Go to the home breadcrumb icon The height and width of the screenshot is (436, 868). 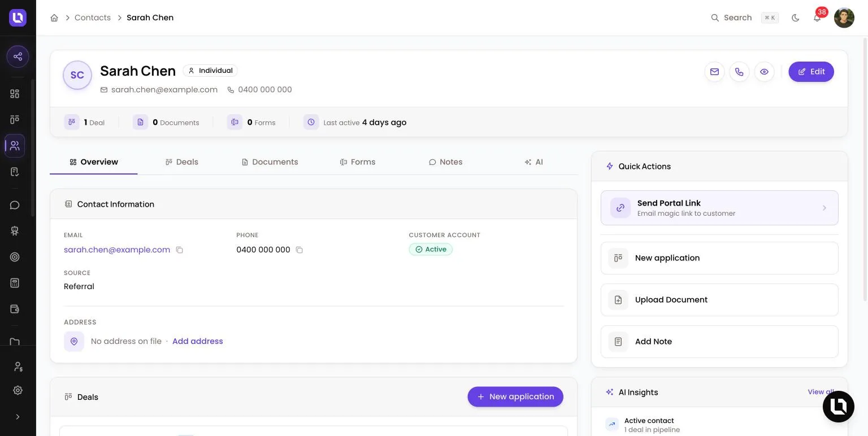[x=54, y=18]
